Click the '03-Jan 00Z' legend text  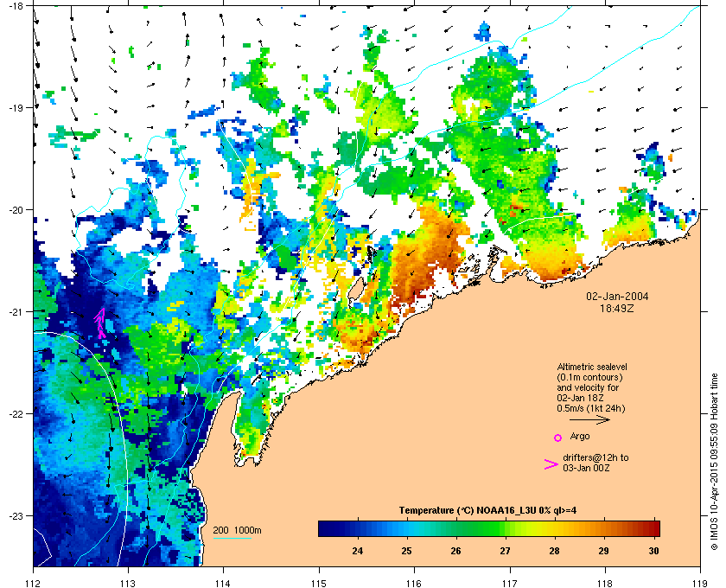click(586, 468)
